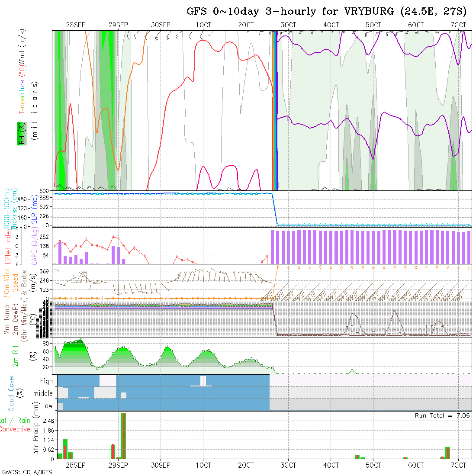Click the GrADS: COLA/IGES credit text
Image resolution: width=476 pixels, height=476 pixels.
click(x=27, y=472)
